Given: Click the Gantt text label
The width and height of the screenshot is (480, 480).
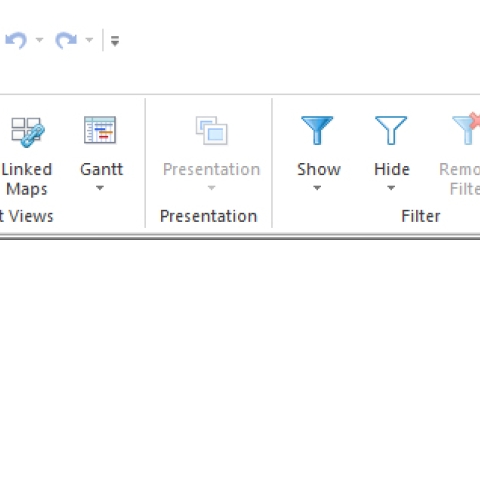Looking at the screenshot, I should click(x=102, y=169).
